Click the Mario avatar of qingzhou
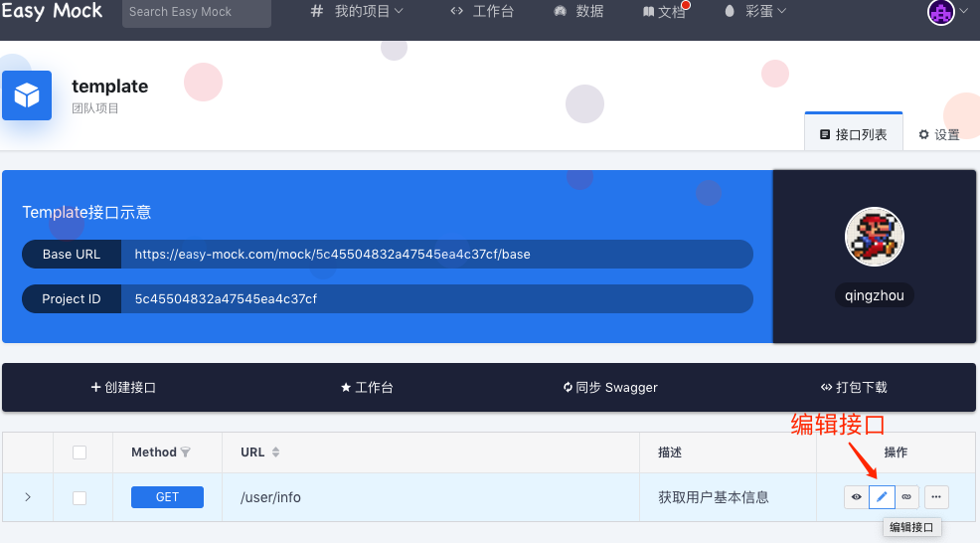The width and height of the screenshot is (980, 543). [874, 237]
